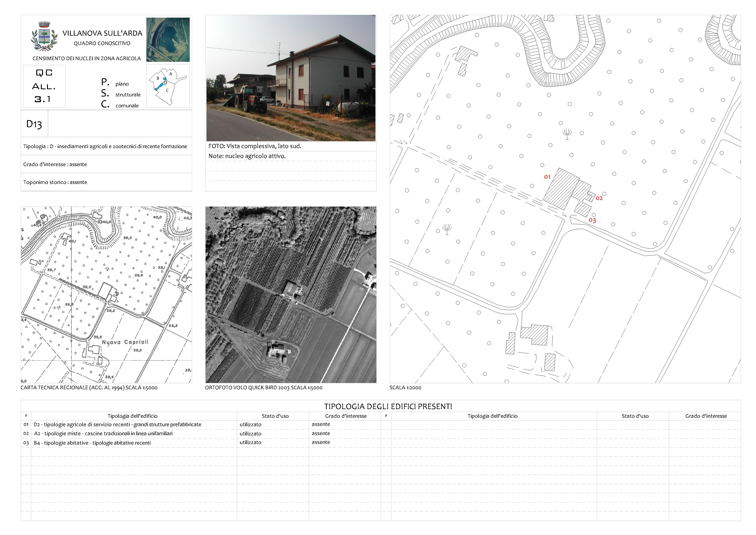Image resolution: width=756 pixels, height=535 pixels.
Task: Click 'assente' in table row 02
Action: coord(321,433)
